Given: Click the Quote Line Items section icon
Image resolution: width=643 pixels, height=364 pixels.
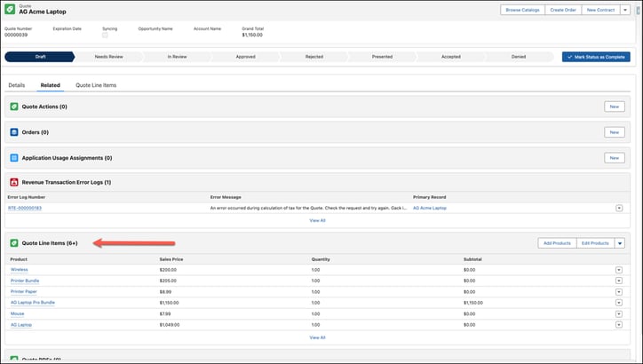Looking at the screenshot, I should [14, 243].
